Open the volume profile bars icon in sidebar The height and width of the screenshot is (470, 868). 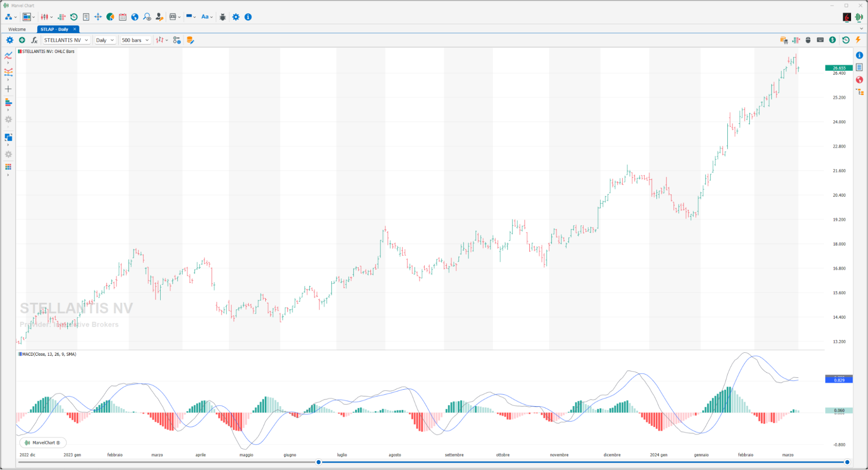point(8,102)
